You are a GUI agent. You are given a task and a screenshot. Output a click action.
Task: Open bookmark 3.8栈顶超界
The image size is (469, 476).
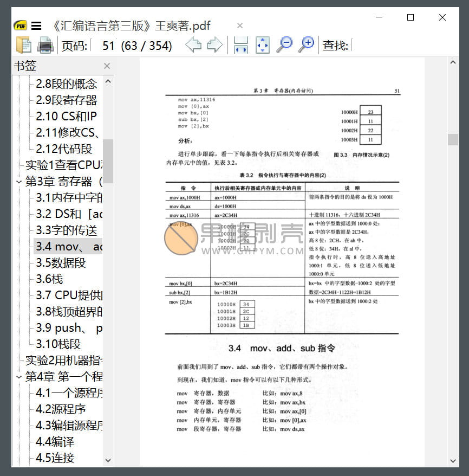click(x=69, y=312)
